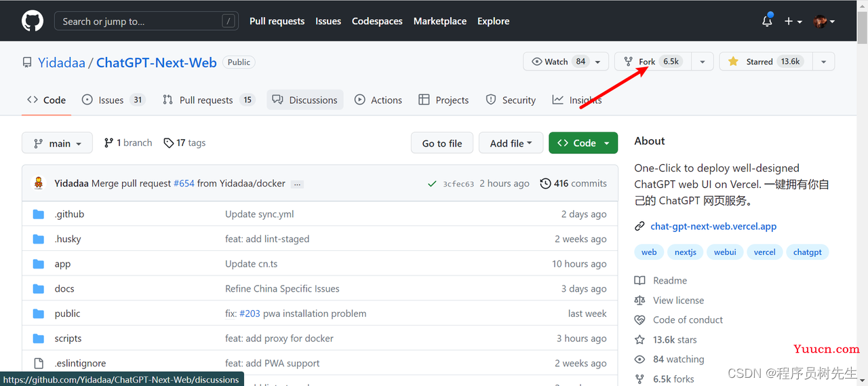Select the webui topic tag

click(725, 252)
